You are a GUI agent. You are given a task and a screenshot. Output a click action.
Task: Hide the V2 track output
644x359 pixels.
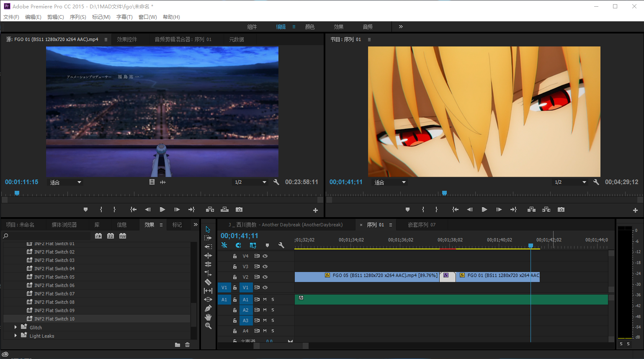pyautogui.click(x=265, y=277)
